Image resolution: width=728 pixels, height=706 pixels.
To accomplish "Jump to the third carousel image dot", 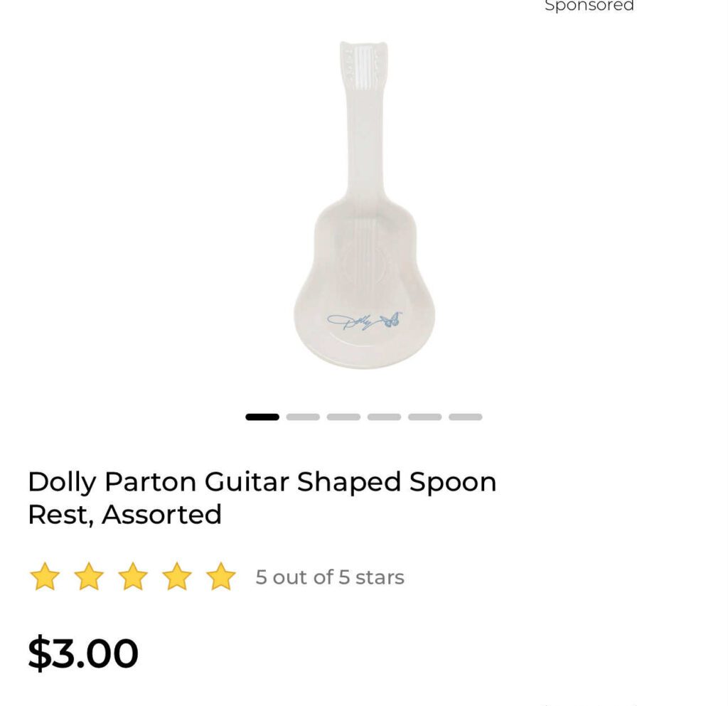I will click(343, 417).
